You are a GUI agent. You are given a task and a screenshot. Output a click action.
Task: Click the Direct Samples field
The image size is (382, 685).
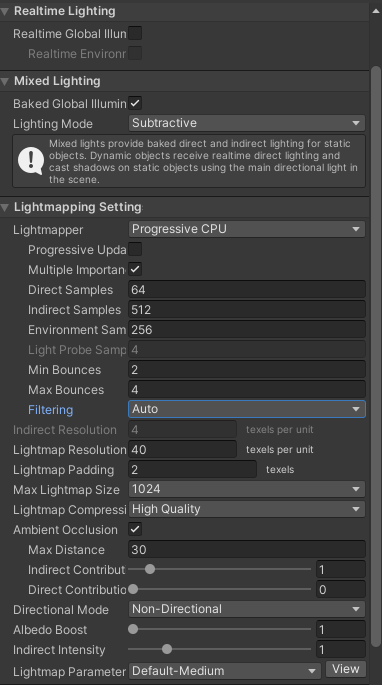[x=247, y=290]
